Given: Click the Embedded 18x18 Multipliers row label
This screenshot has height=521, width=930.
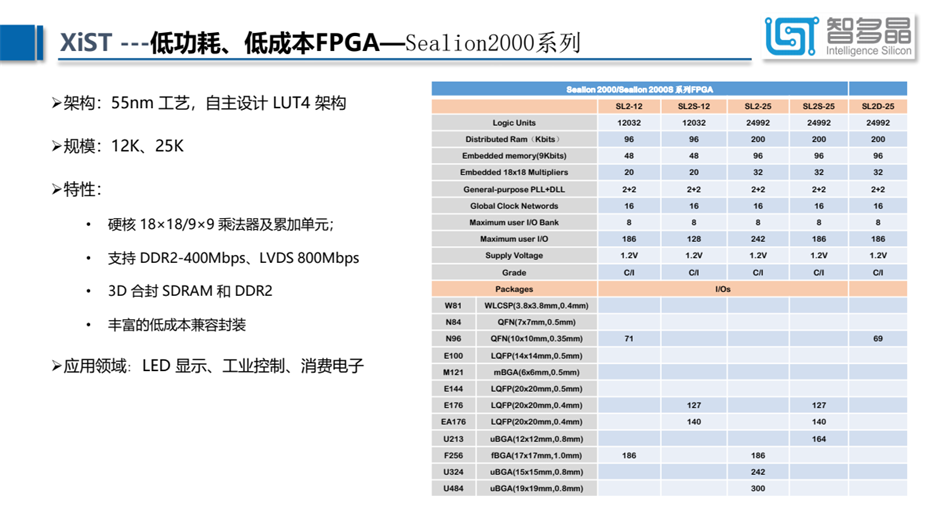Looking at the screenshot, I should tap(513, 173).
